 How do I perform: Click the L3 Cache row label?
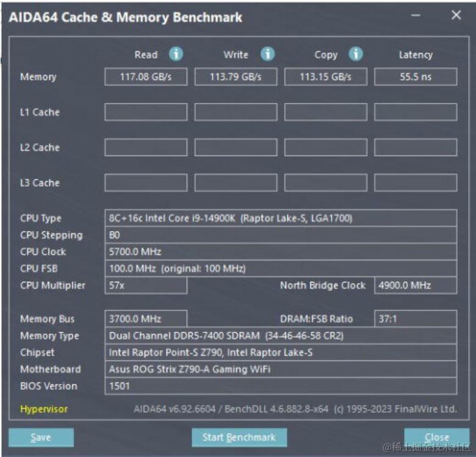tap(40, 182)
